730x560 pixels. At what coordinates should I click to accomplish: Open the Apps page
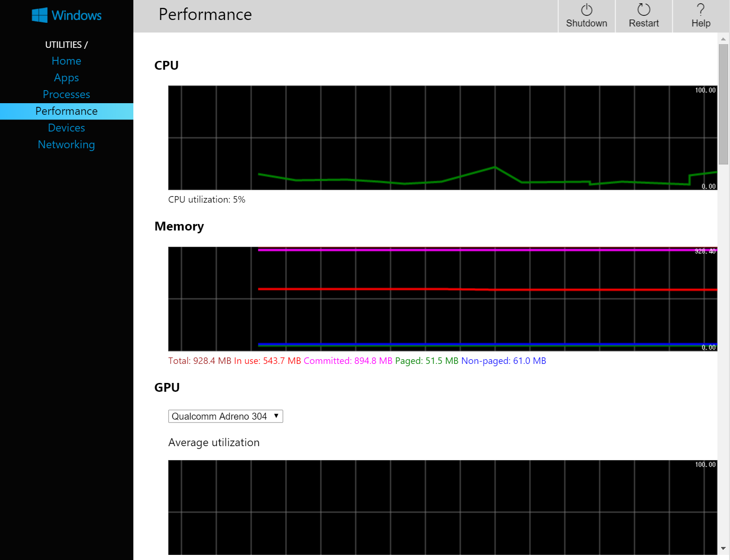[x=66, y=78]
